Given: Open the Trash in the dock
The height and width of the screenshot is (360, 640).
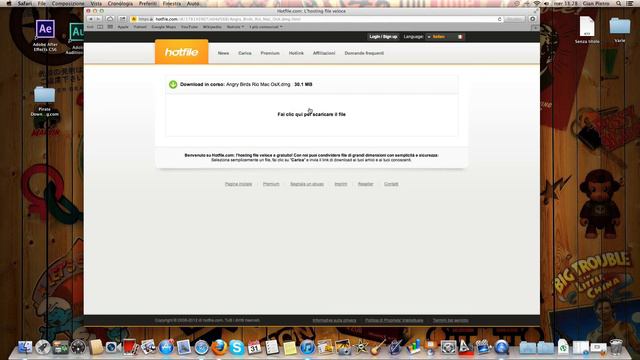Looking at the screenshot, I should coord(616,347).
